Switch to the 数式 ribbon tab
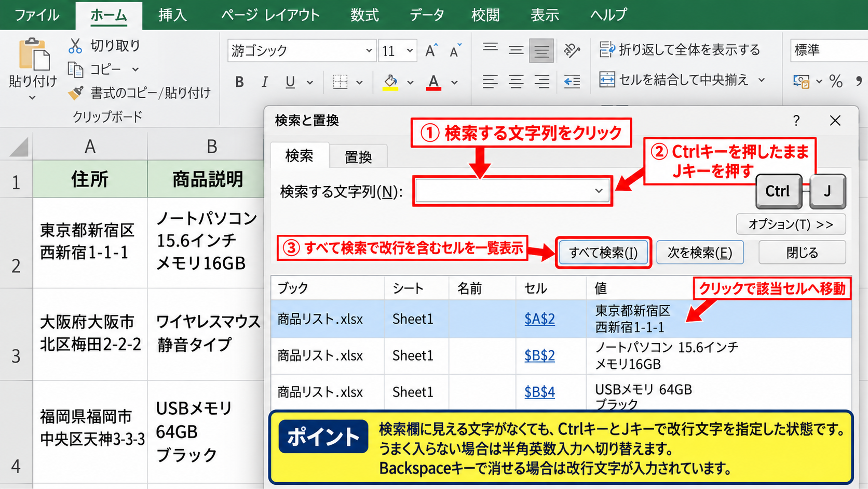This screenshot has height=489, width=868. pyautogui.click(x=364, y=15)
